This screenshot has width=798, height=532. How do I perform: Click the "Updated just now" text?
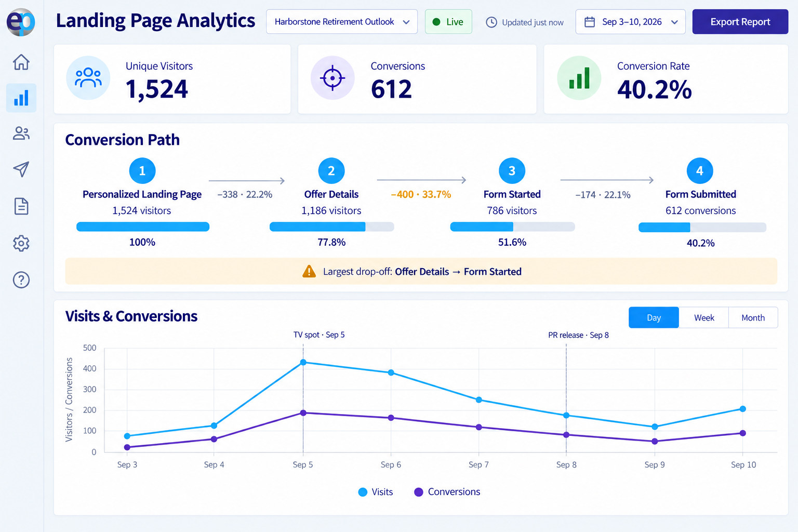coord(533,22)
